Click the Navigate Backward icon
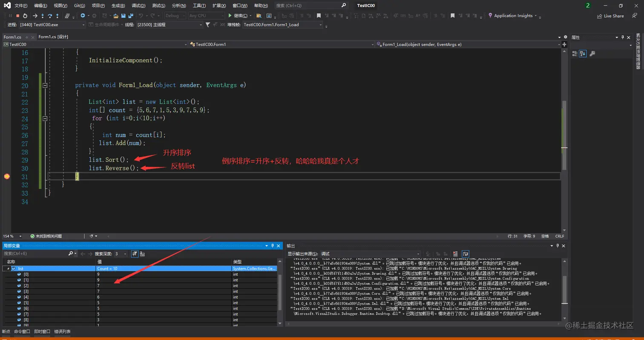The image size is (644, 340). (83, 16)
